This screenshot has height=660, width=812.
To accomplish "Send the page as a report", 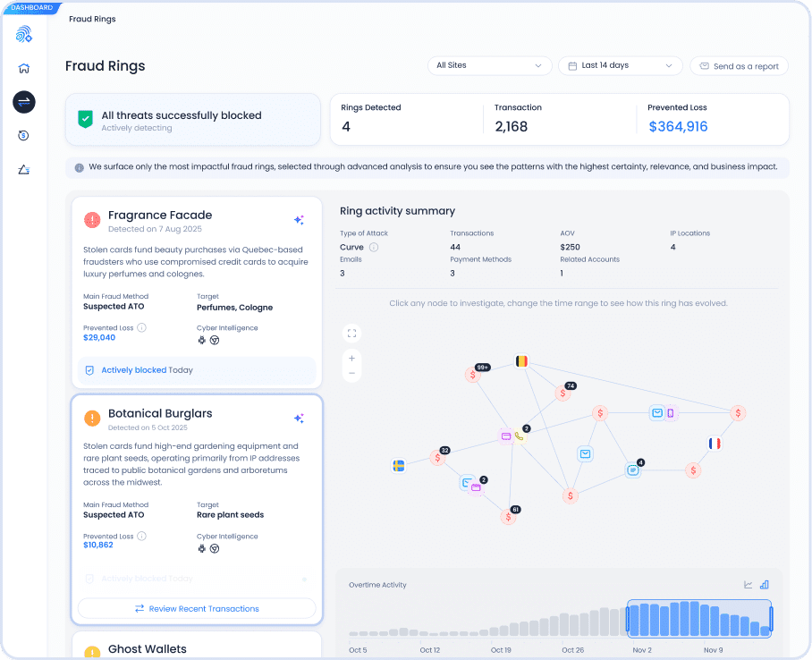I will [x=739, y=66].
